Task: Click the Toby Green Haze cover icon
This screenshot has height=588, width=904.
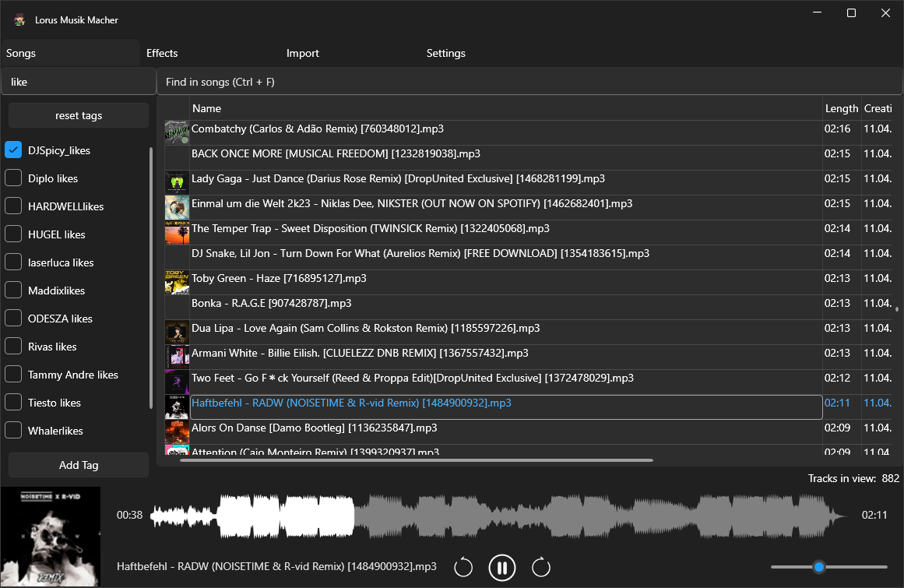Action: pyautogui.click(x=177, y=282)
